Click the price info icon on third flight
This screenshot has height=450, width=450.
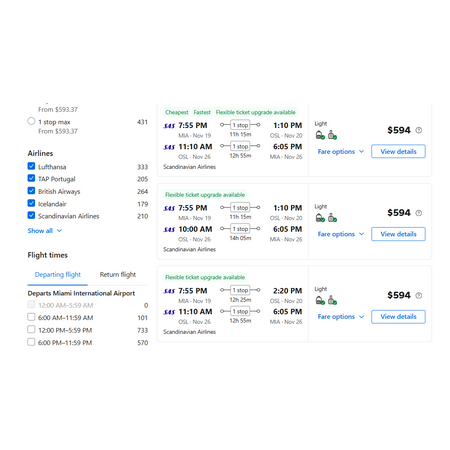click(x=419, y=296)
